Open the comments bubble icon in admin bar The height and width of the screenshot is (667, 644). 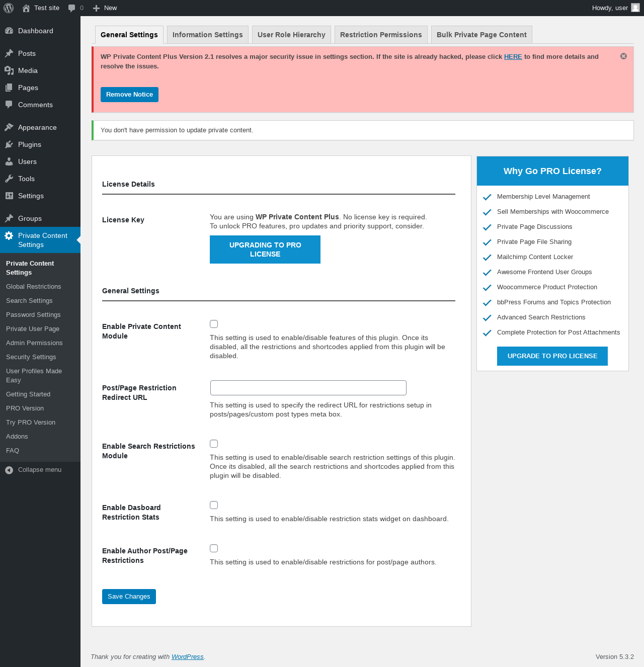pyautogui.click(x=72, y=8)
